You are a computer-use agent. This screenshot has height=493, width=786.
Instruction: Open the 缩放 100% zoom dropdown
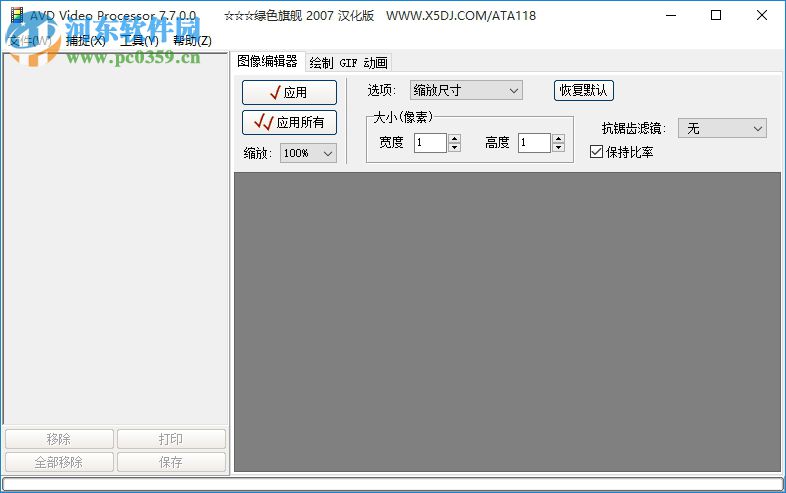[308, 153]
